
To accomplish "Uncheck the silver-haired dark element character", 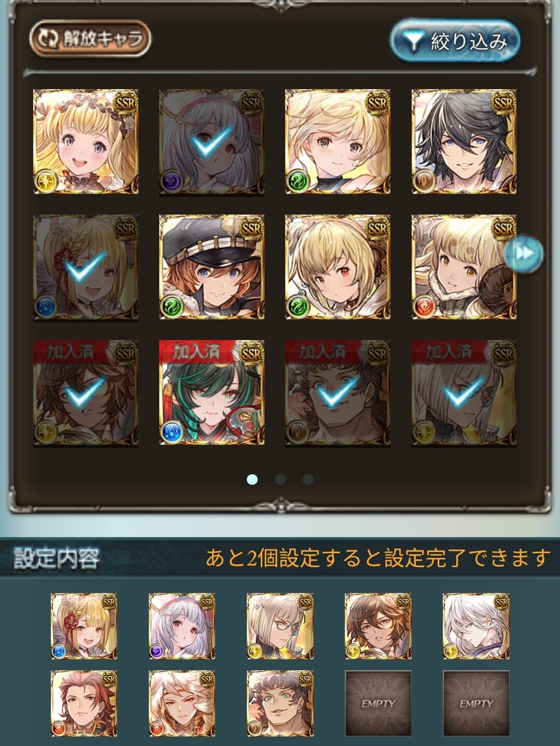I will (212, 142).
